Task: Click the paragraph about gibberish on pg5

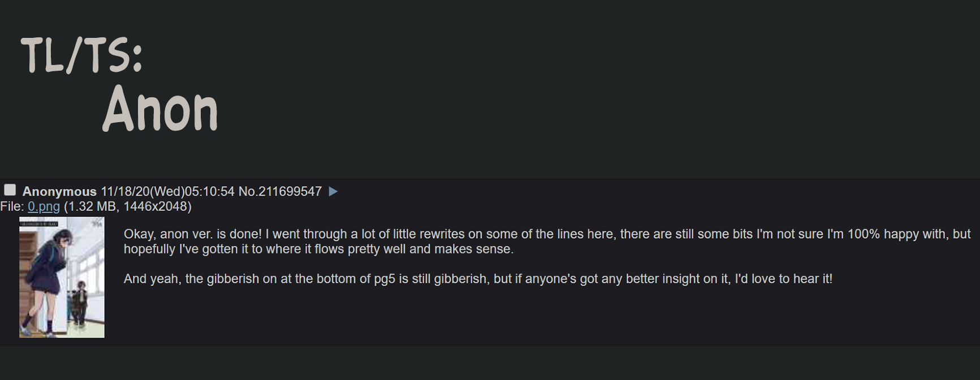Action: point(478,279)
